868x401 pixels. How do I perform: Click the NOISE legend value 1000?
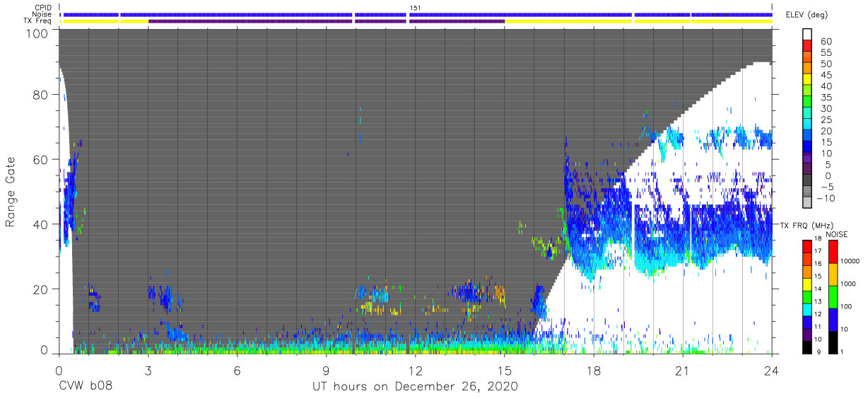coord(848,284)
